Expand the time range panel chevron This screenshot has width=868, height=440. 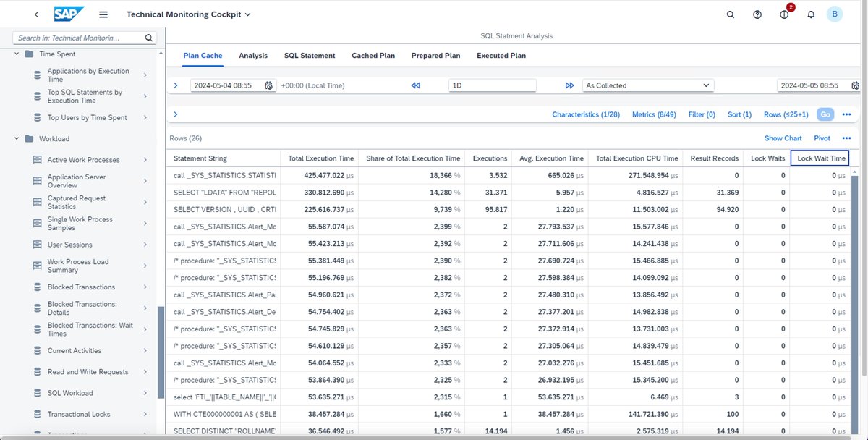176,85
